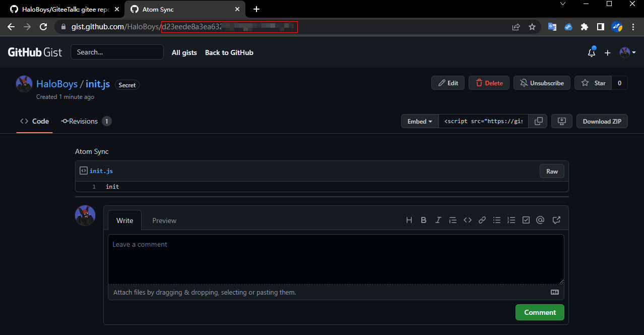
Task: Open the browser extensions puzzle icon
Action: tap(585, 27)
